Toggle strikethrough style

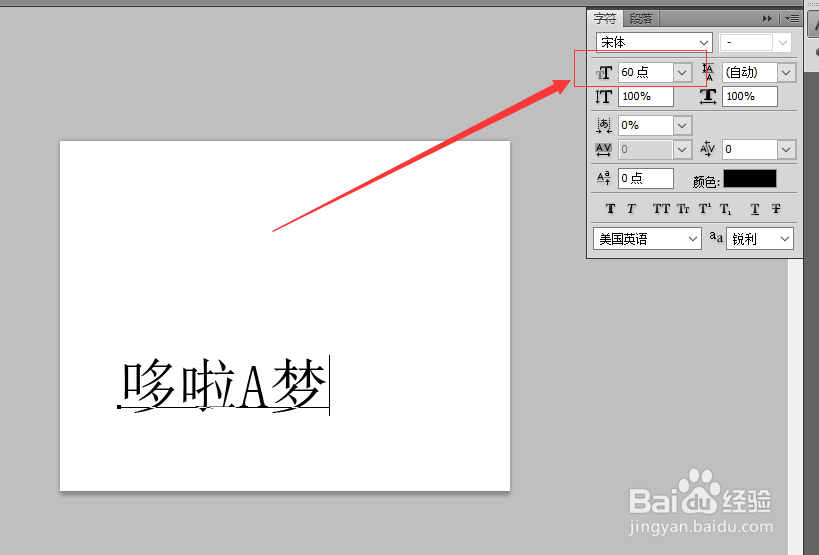776,209
